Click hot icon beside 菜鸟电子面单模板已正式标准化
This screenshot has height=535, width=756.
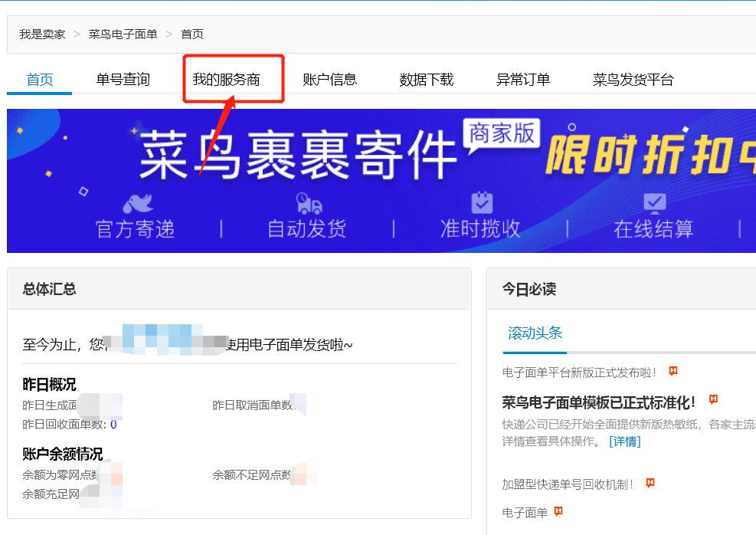click(714, 399)
